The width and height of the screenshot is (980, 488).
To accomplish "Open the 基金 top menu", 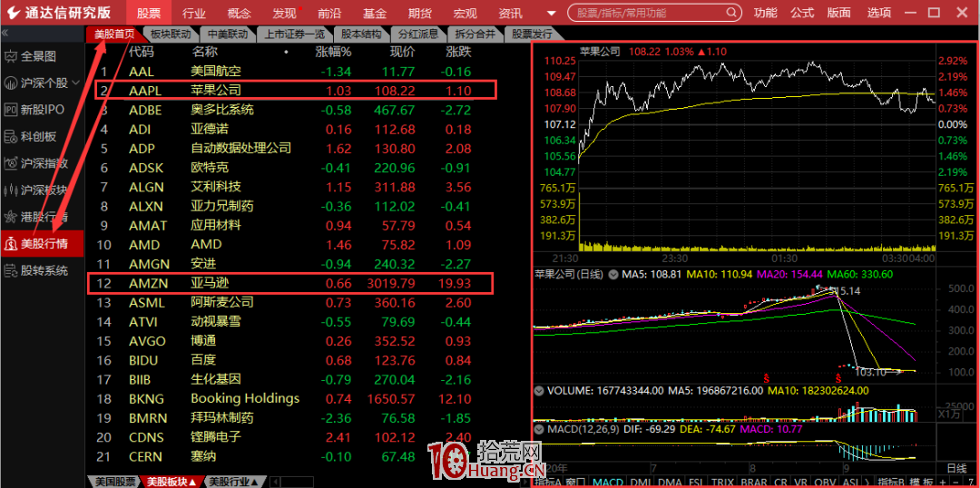I will coord(375,13).
